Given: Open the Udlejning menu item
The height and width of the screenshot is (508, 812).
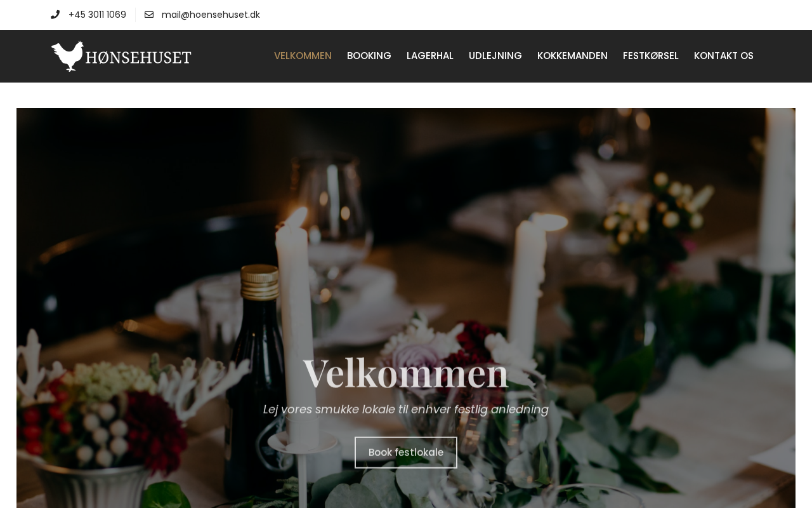Looking at the screenshot, I should (495, 56).
